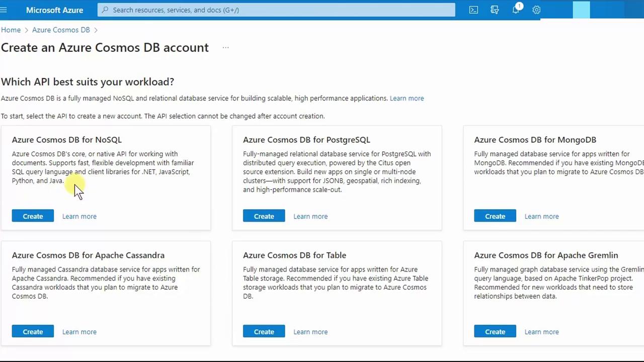
Task: Create an Azure Cosmos DB for Apache Gremlin account
Action: (x=495, y=332)
